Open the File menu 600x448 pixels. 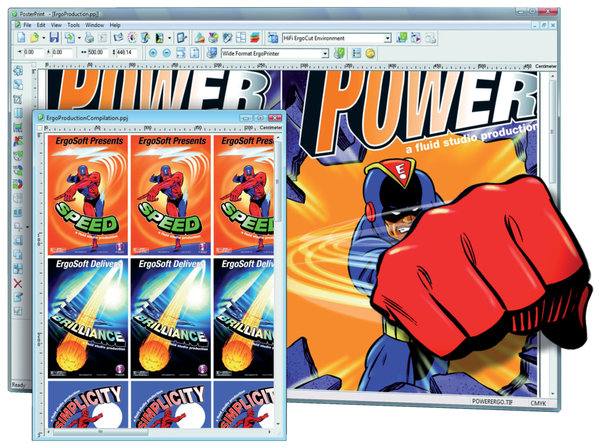coord(28,24)
